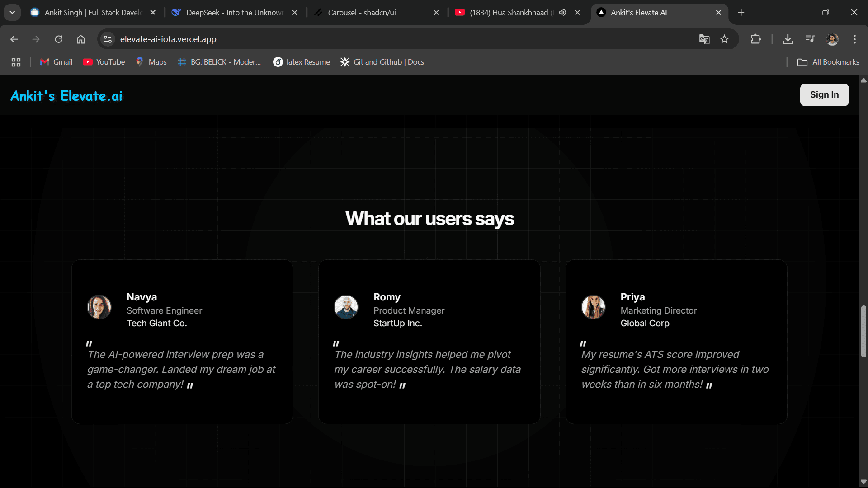868x488 pixels.
Task: Mute the audio on the YouTube tab
Action: (562, 13)
